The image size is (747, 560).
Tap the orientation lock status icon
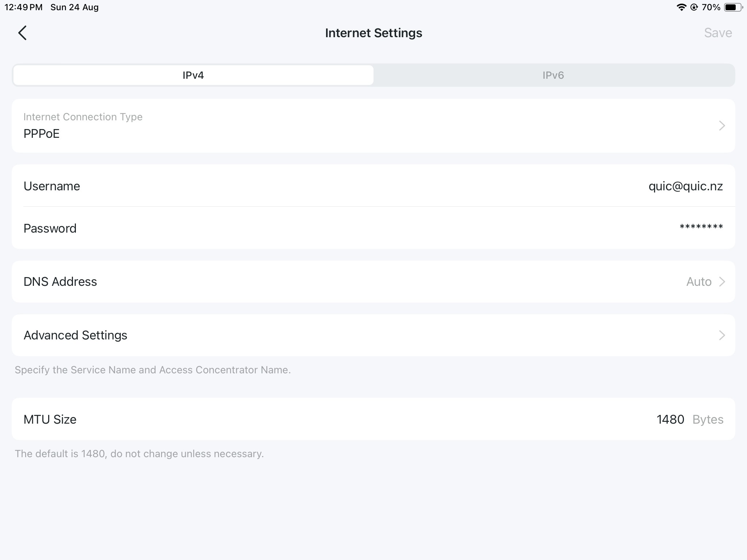(x=694, y=7)
